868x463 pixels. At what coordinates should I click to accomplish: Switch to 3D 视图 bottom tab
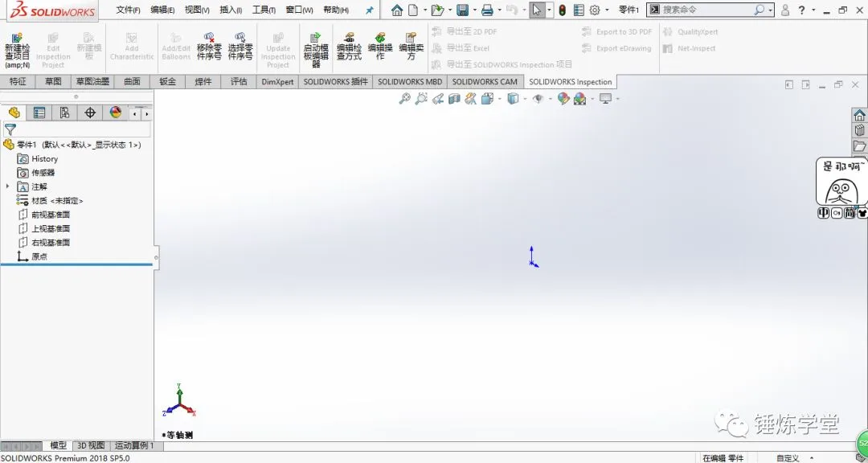coord(90,445)
